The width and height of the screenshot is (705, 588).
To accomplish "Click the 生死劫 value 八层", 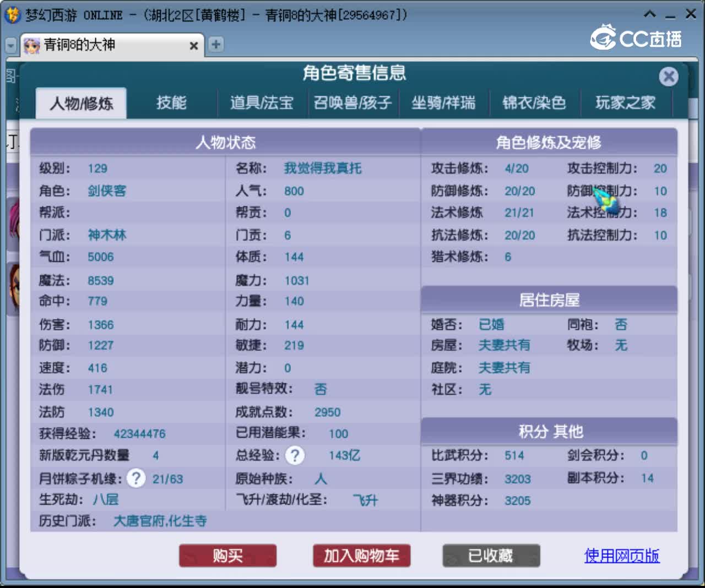I will tap(106, 499).
